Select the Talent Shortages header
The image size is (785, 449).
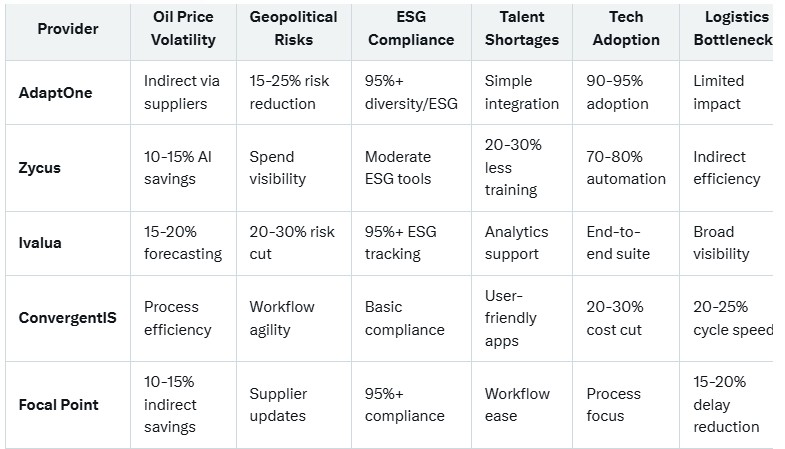point(520,29)
